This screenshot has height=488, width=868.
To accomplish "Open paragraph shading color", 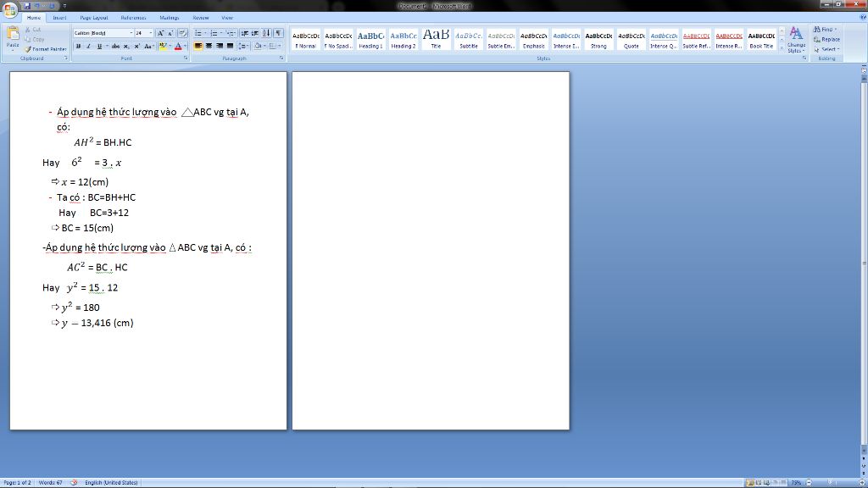I will click(x=258, y=47).
